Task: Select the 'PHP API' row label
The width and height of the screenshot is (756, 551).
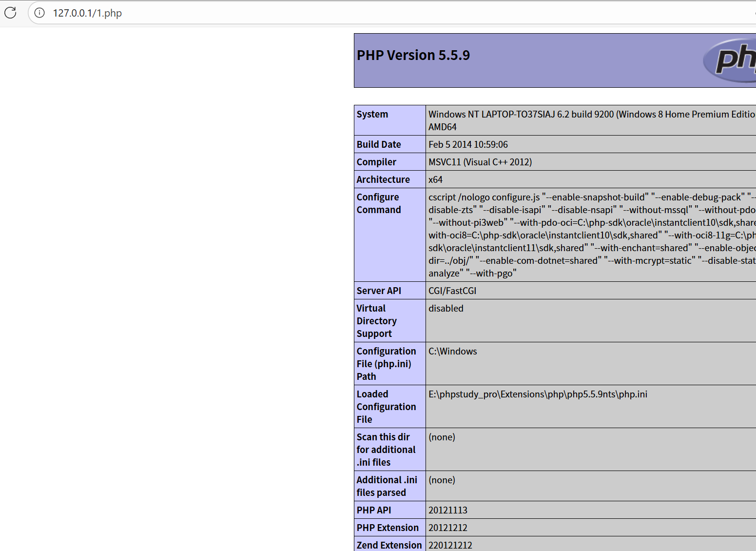Action: 374,510
